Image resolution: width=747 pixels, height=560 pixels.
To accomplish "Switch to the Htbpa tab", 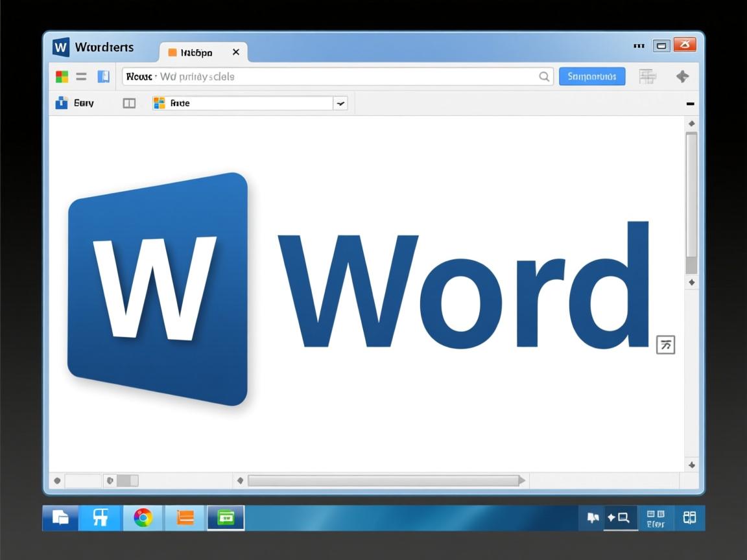I will tap(195, 52).
